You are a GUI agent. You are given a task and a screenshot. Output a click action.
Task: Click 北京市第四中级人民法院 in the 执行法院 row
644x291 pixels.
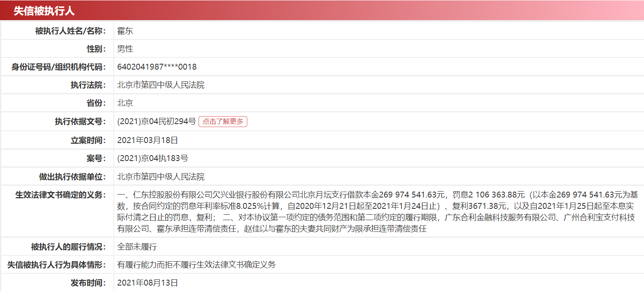[x=161, y=85]
